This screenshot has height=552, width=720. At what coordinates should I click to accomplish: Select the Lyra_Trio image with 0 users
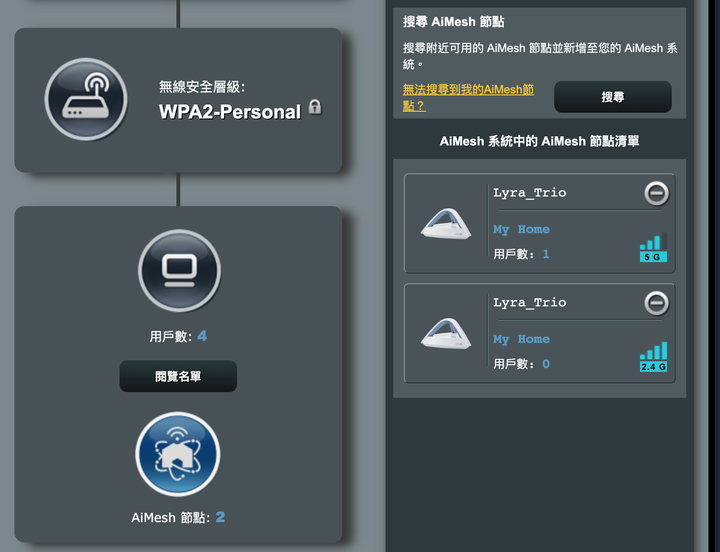click(446, 333)
